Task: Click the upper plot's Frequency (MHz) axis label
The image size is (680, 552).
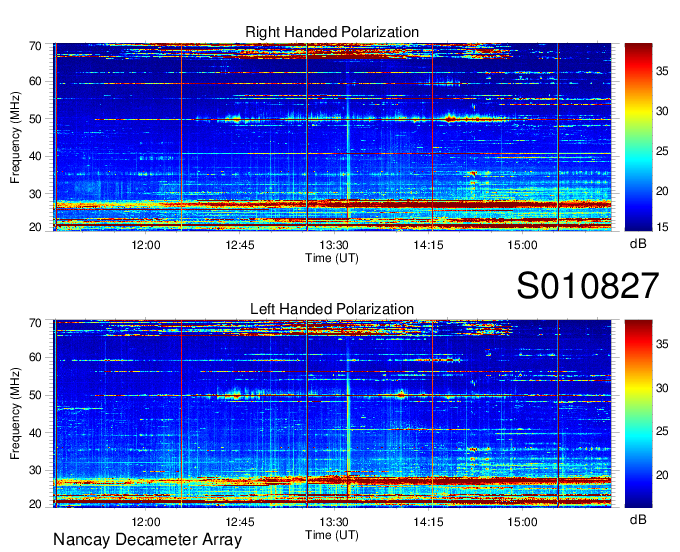Action: 15,137
